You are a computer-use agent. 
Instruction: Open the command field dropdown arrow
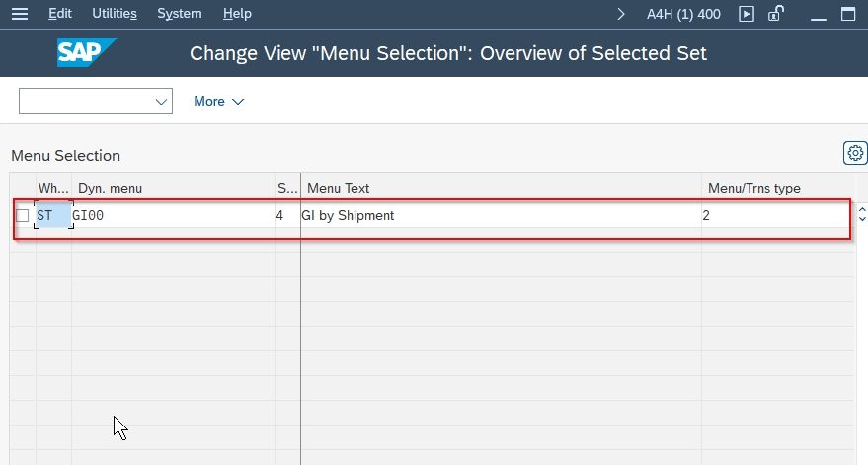click(161, 102)
